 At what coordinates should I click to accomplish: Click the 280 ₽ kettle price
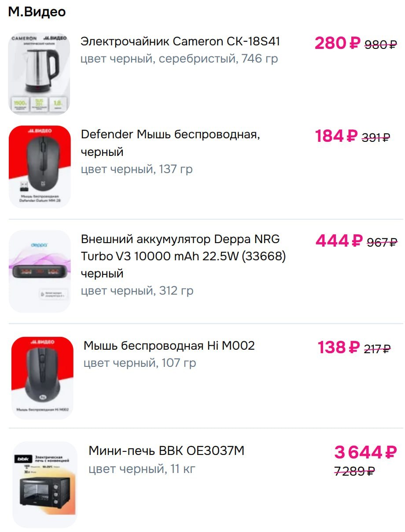click(337, 43)
